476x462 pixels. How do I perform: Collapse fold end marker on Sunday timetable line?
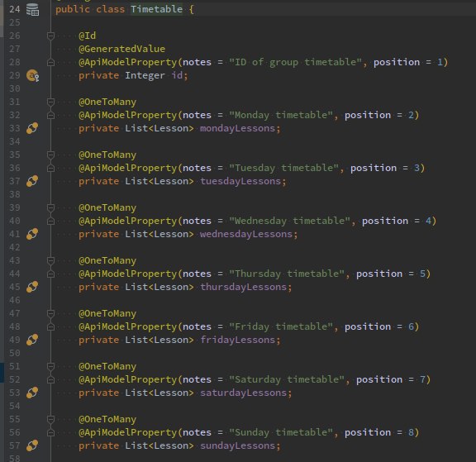click(x=50, y=432)
